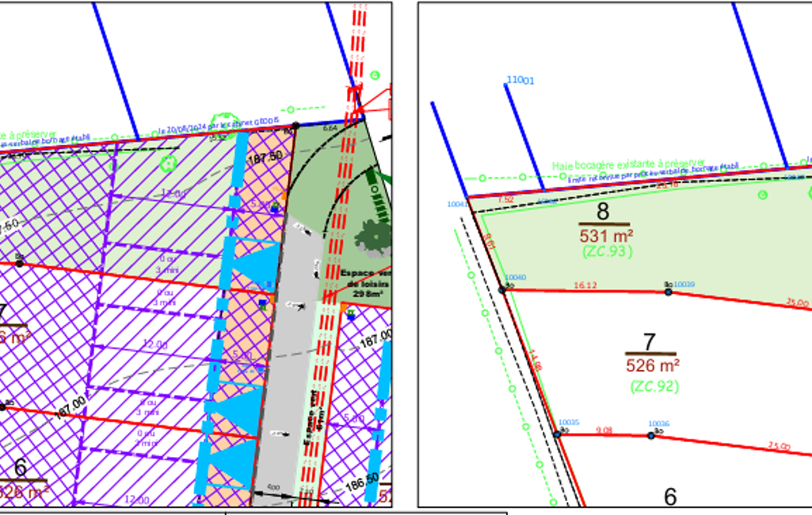Select the 187.50 contour elevation label
This screenshot has height=515, width=812.
tap(265, 157)
